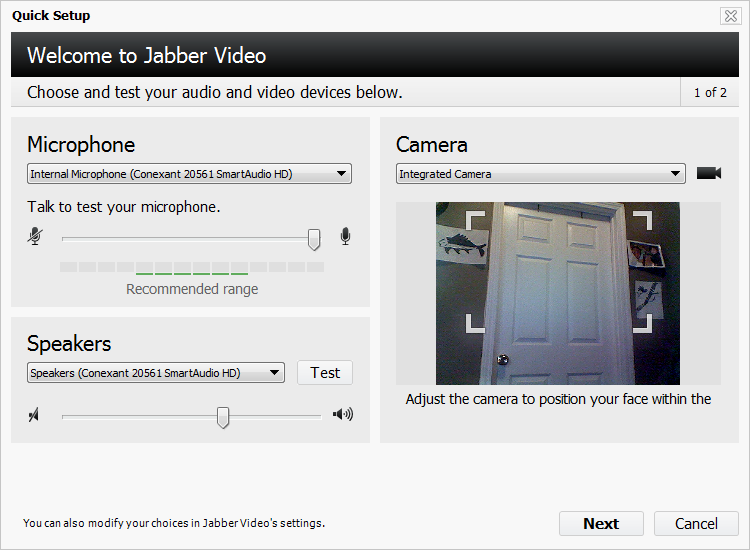Click the '1 of 2' step indicator
Viewport: 750px width, 550px height.
click(x=710, y=92)
